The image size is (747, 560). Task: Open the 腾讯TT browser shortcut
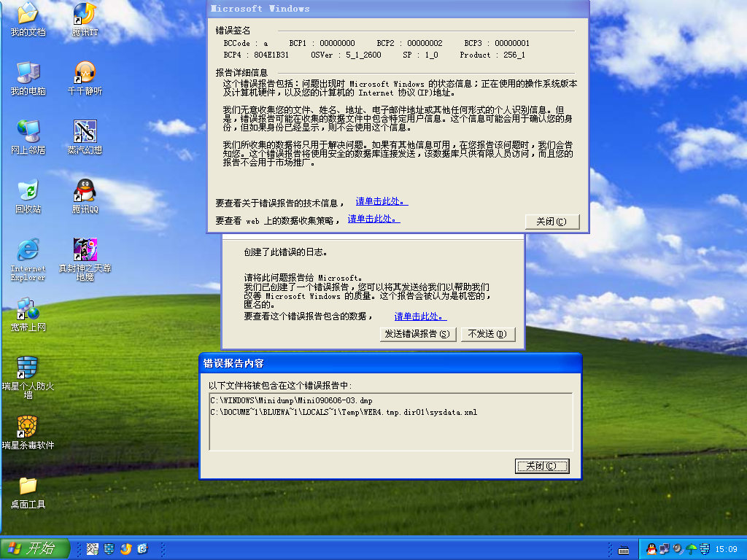[85, 20]
